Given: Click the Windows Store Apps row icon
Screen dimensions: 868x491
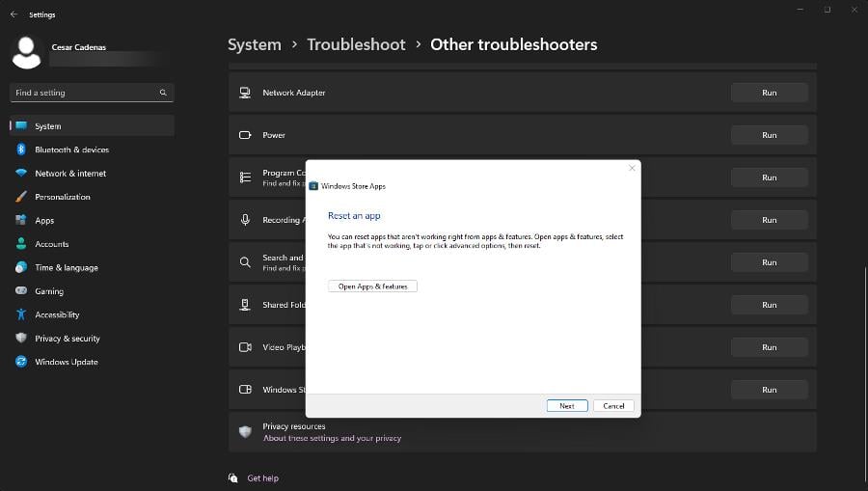Looking at the screenshot, I should coord(245,389).
